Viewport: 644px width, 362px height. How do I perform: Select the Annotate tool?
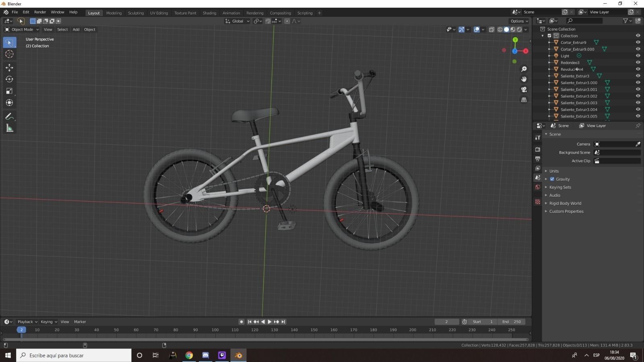click(x=10, y=117)
